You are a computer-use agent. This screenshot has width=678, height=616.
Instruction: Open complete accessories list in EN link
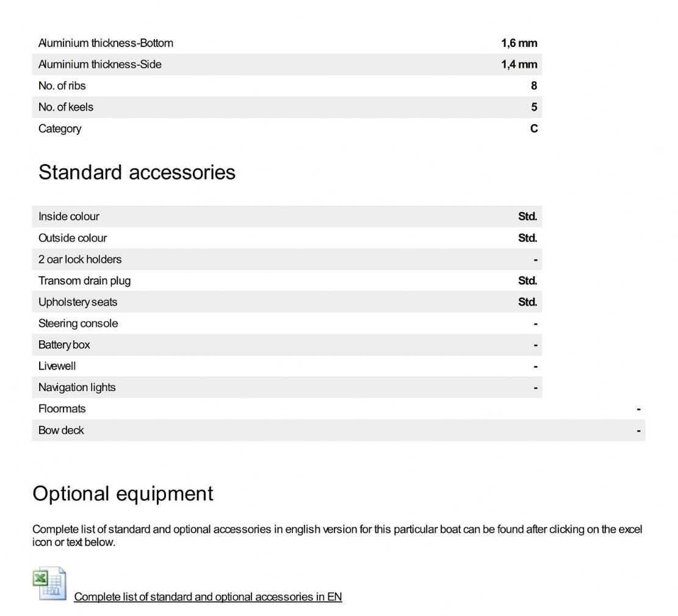[207, 597]
